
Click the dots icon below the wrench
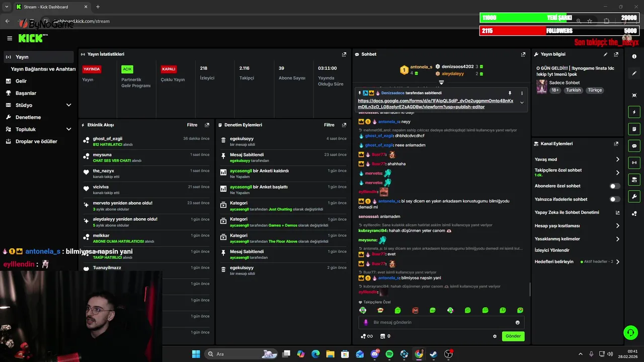[634, 213]
